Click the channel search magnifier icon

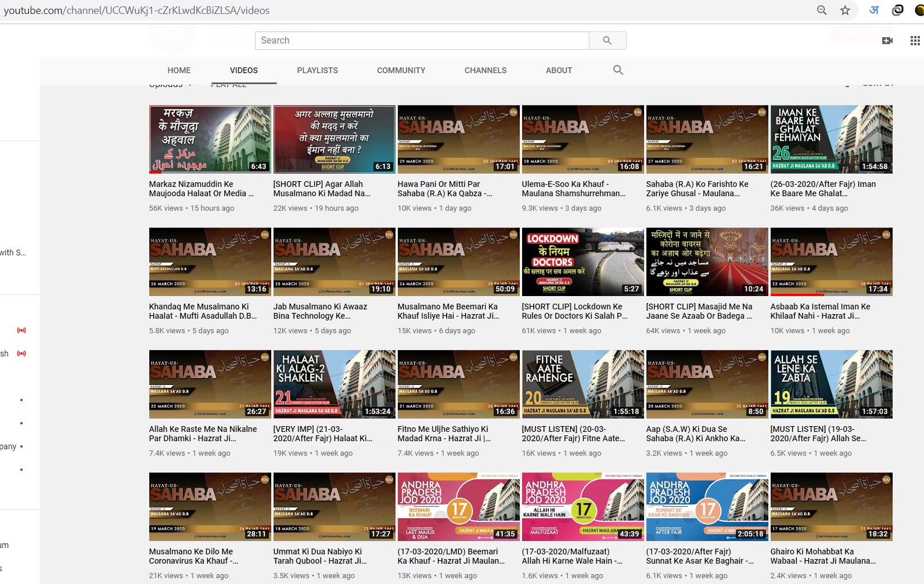click(x=618, y=70)
